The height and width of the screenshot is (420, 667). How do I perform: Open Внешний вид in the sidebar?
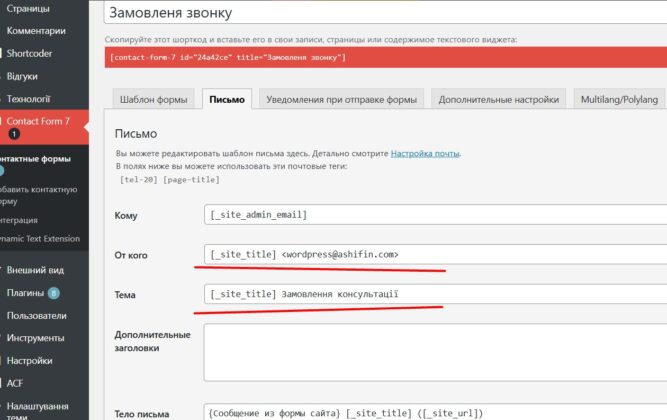(x=35, y=271)
